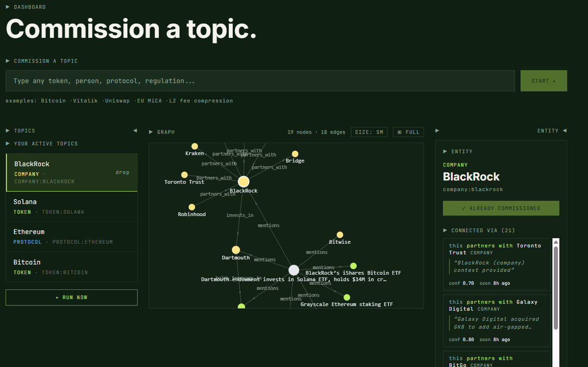Screen dimensions: 588x367
Task: Select the Dartmouth node in graph
Action: pos(236,250)
